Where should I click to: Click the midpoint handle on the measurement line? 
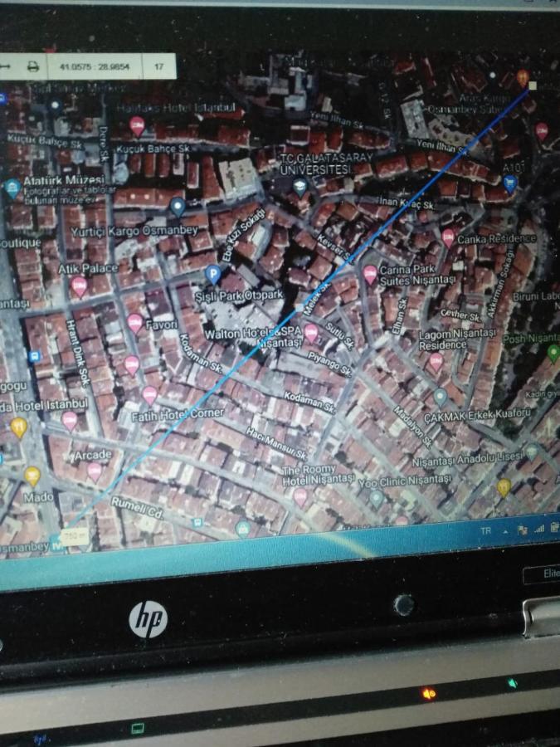pyautogui.click(x=299, y=308)
